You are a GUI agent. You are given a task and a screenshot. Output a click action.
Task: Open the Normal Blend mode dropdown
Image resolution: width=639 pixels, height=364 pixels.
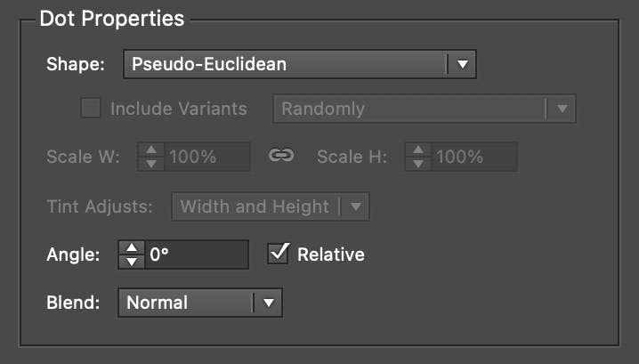tap(185, 303)
